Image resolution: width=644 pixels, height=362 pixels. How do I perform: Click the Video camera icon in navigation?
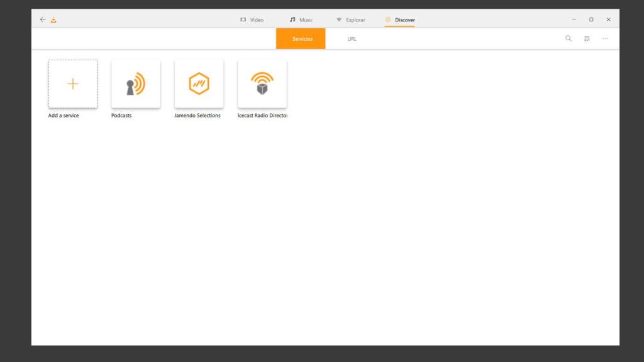[x=243, y=19]
